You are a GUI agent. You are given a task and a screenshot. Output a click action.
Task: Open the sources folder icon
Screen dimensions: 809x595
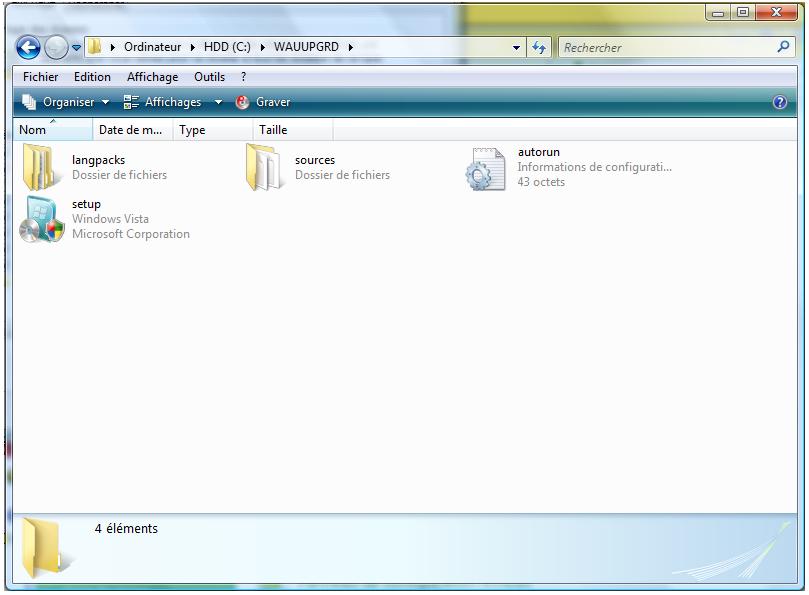264,167
